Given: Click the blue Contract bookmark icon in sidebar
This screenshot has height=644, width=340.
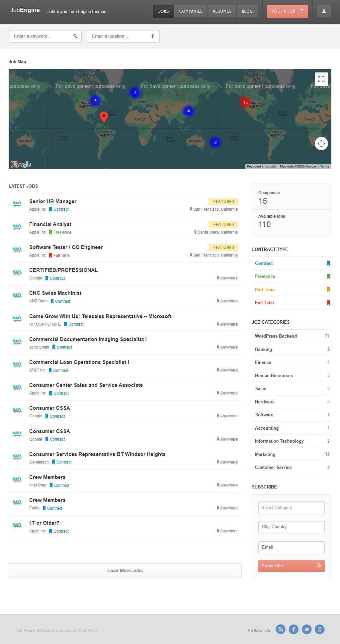Looking at the screenshot, I should pyautogui.click(x=328, y=263).
